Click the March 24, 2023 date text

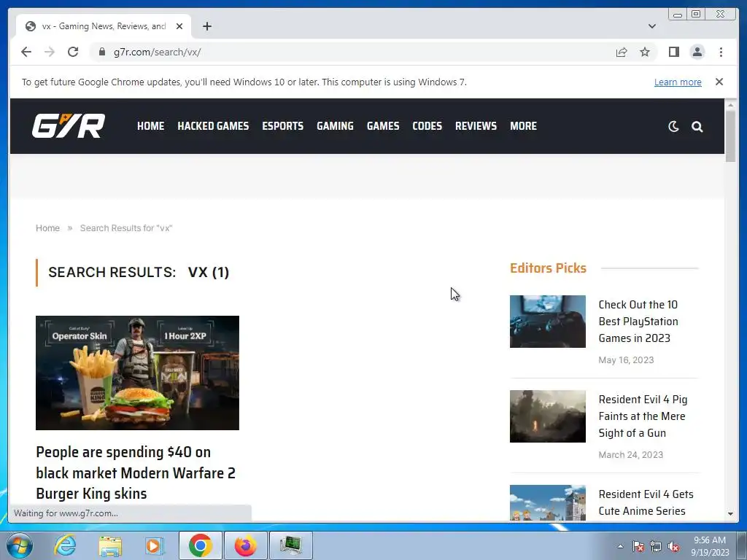coord(630,455)
